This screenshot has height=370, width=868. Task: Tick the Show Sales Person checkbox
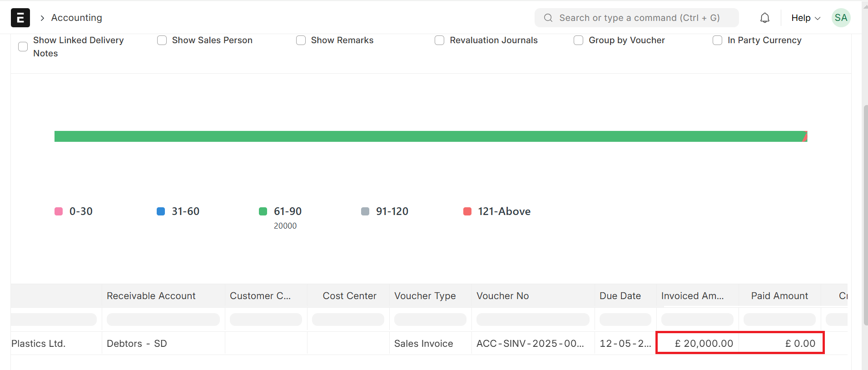(162, 40)
